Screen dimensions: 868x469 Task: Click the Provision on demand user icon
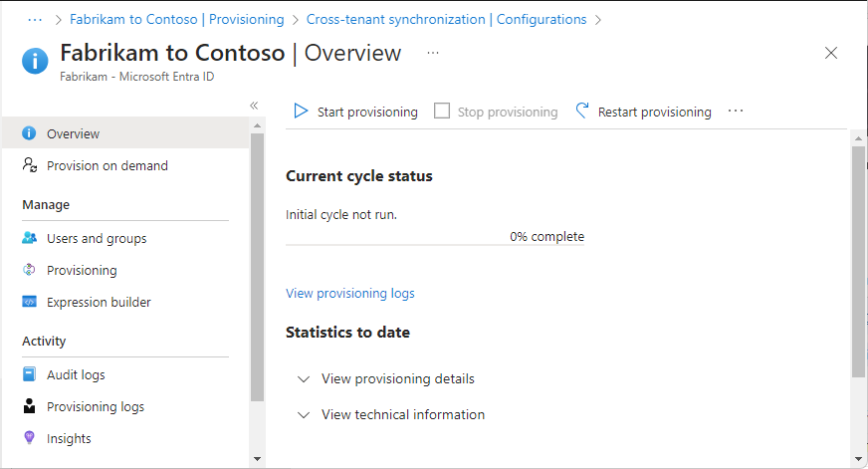click(x=29, y=165)
